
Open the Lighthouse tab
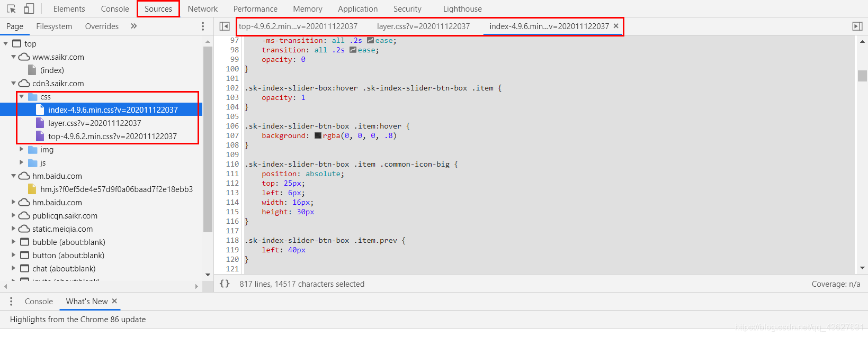[x=462, y=9]
